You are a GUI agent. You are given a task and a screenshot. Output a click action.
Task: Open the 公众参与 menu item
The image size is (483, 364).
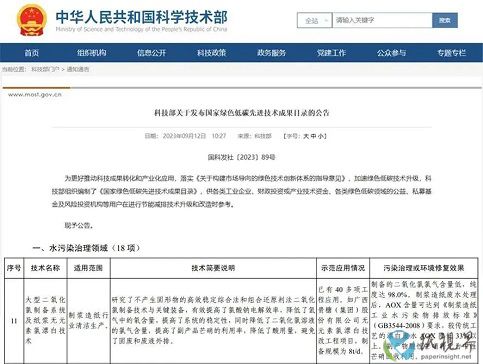point(391,53)
